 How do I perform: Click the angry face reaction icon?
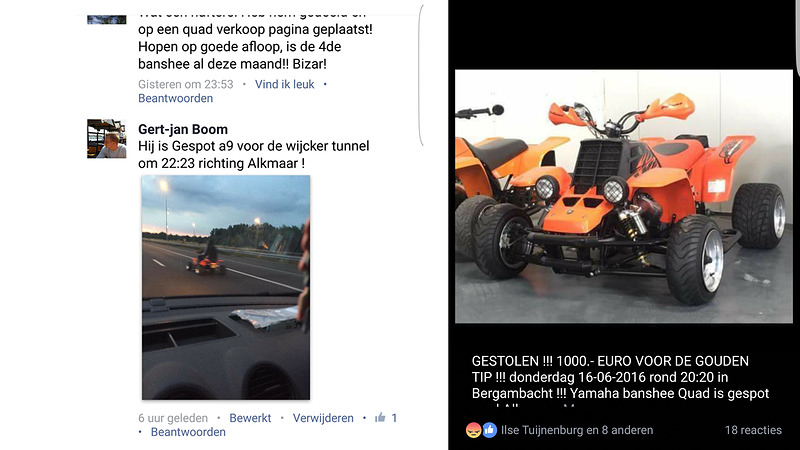[473, 430]
